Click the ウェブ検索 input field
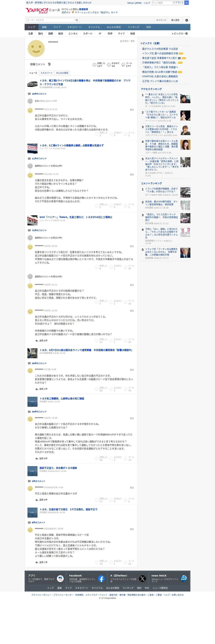This screenshot has height=644, width=215. pyautogui.click(x=162, y=3)
